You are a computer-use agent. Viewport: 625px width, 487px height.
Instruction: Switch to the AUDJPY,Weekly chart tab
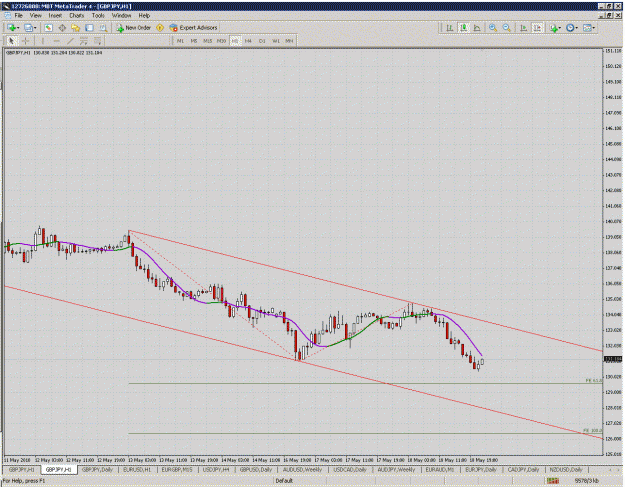click(396, 470)
